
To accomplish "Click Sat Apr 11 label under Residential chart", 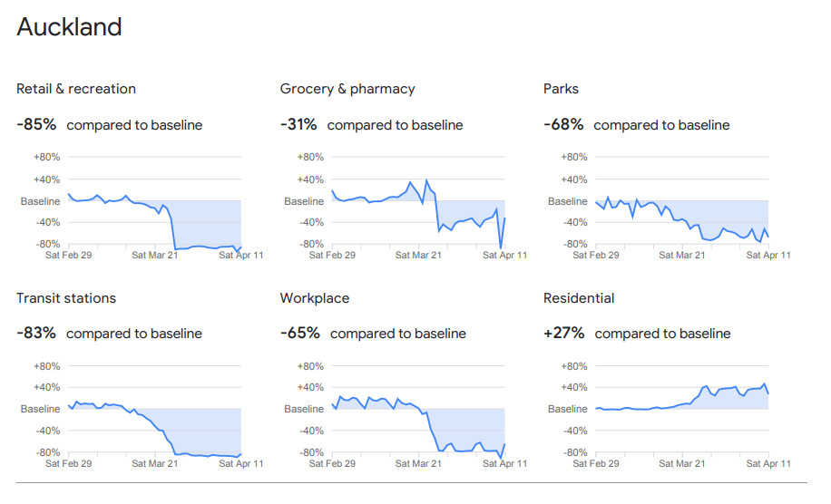I will pyautogui.click(x=768, y=464).
